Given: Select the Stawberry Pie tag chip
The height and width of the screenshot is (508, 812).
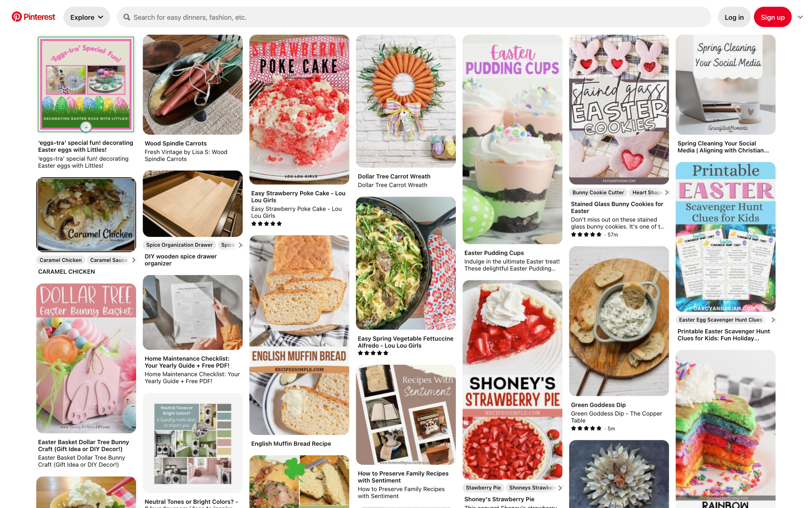Looking at the screenshot, I should point(483,488).
